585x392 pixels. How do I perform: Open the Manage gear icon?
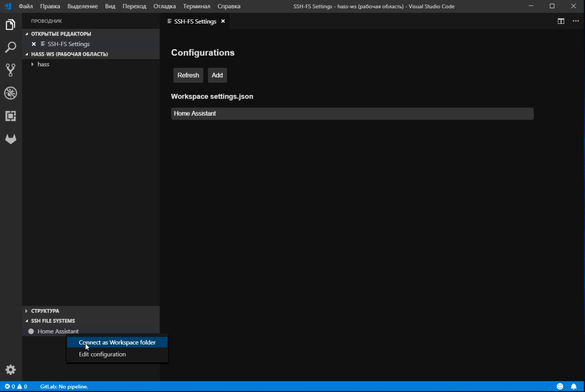tap(10, 370)
